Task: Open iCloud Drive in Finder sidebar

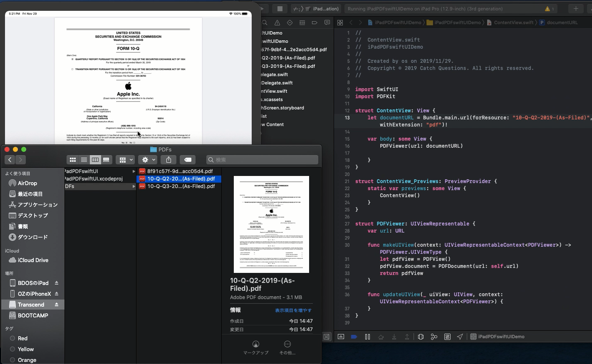Action: click(32, 260)
